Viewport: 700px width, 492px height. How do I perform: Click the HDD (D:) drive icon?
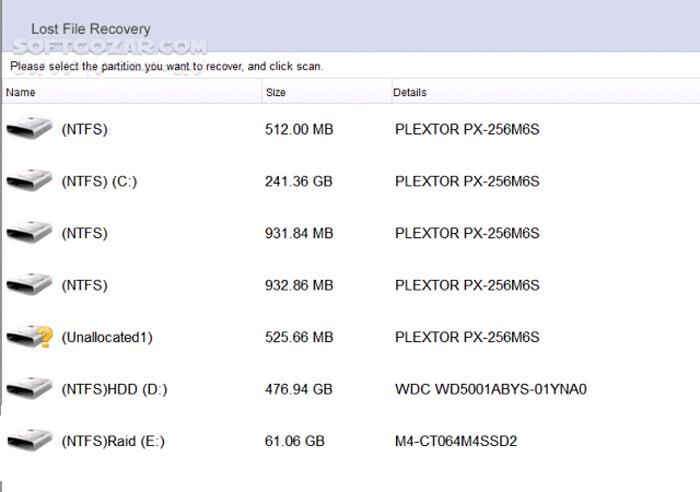[x=29, y=389]
